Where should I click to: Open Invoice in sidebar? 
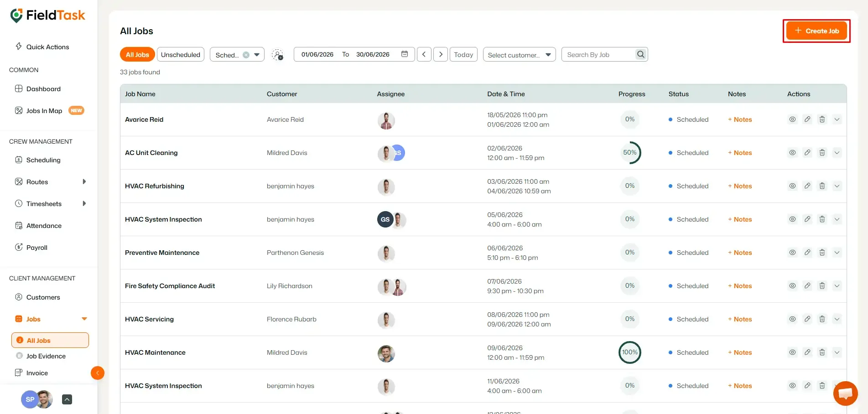(x=31, y=373)
